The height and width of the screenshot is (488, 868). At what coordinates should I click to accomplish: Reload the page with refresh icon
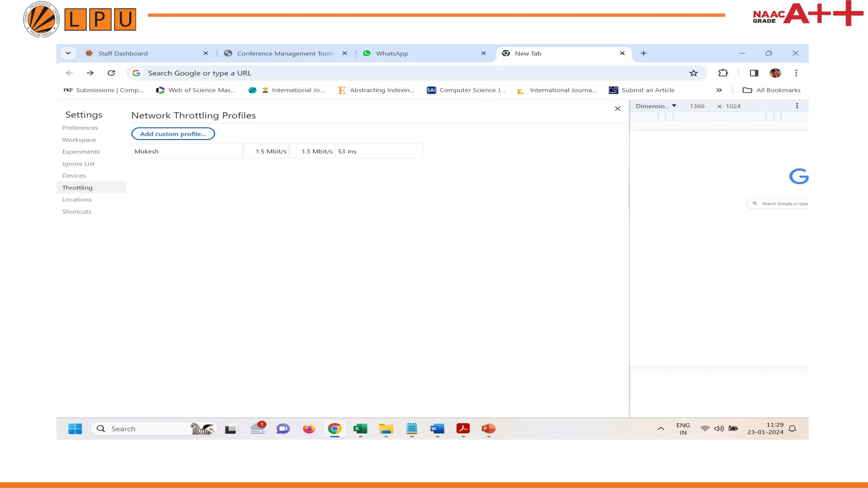pyautogui.click(x=111, y=73)
